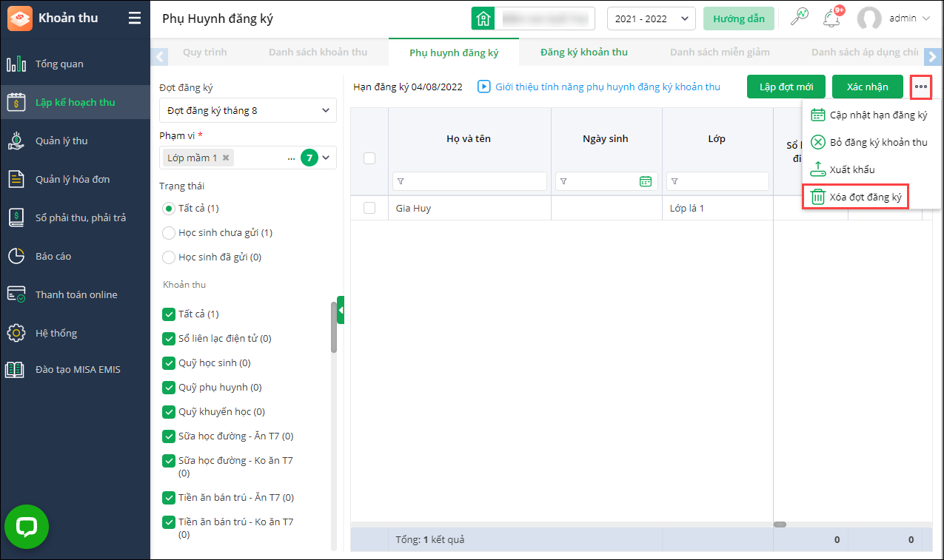Viewport: 944px width, 560px height.
Task: Select Xóa đợt đăng ký menu item
Action: (856, 197)
